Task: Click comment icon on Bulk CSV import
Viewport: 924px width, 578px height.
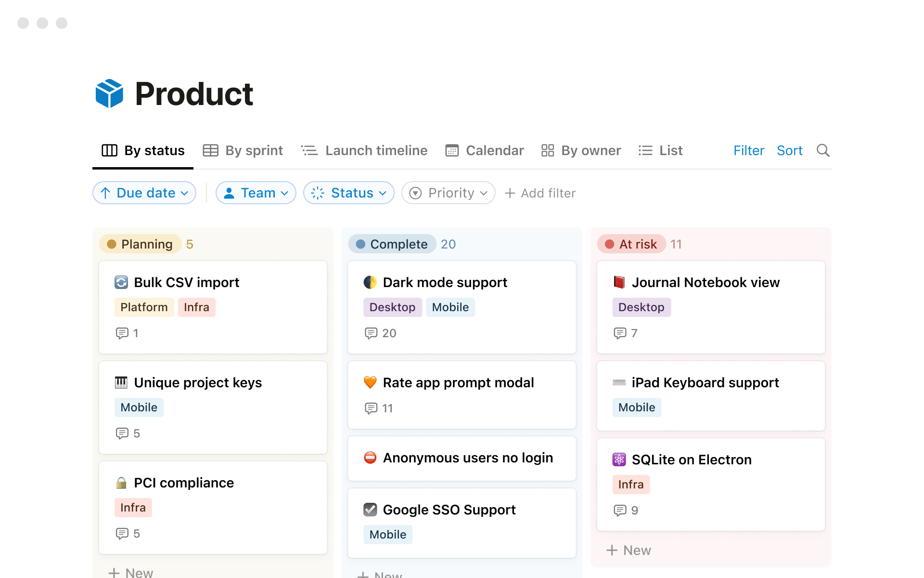Action: click(x=122, y=333)
